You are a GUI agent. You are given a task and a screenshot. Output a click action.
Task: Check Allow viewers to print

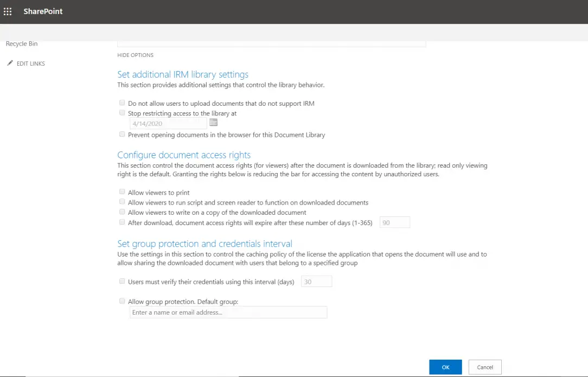point(122,191)
